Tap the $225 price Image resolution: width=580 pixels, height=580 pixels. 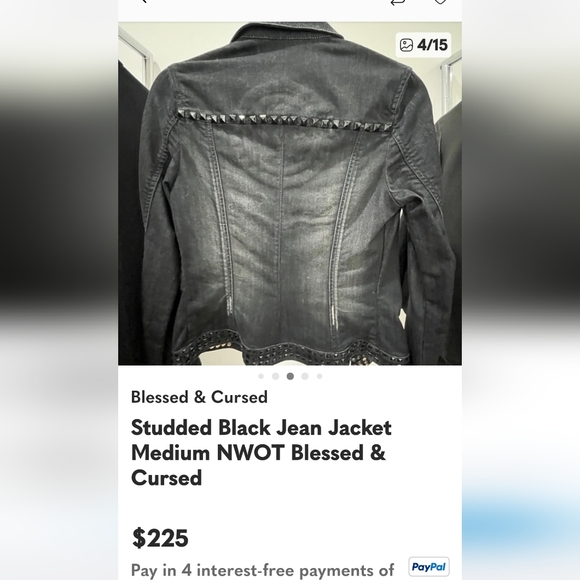(160, 538)
